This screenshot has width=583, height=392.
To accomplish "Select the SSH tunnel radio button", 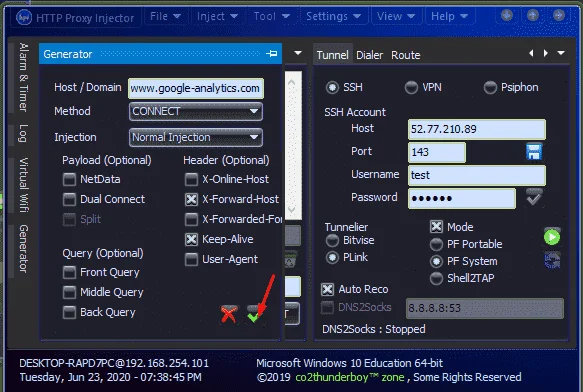I will pos(332,88).
